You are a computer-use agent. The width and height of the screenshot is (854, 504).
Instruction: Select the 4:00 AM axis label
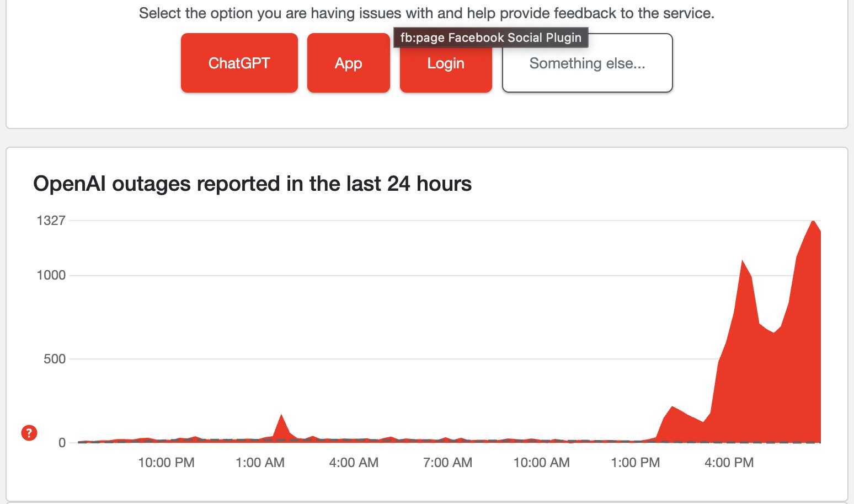(x=354, y=462)
